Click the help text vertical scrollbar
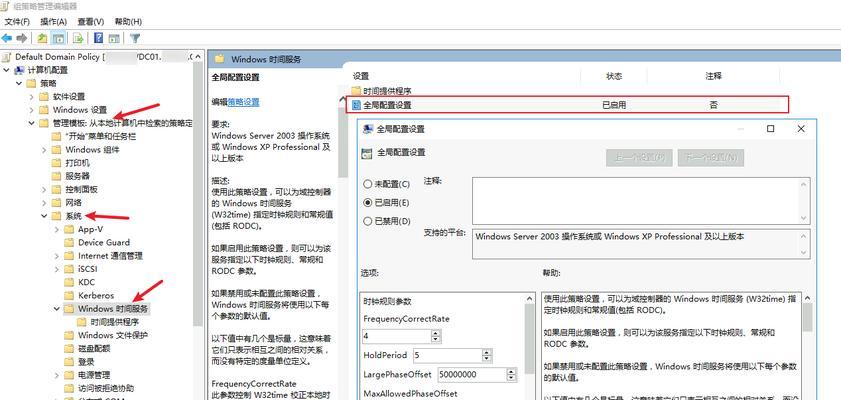 [x=807, y=346]
